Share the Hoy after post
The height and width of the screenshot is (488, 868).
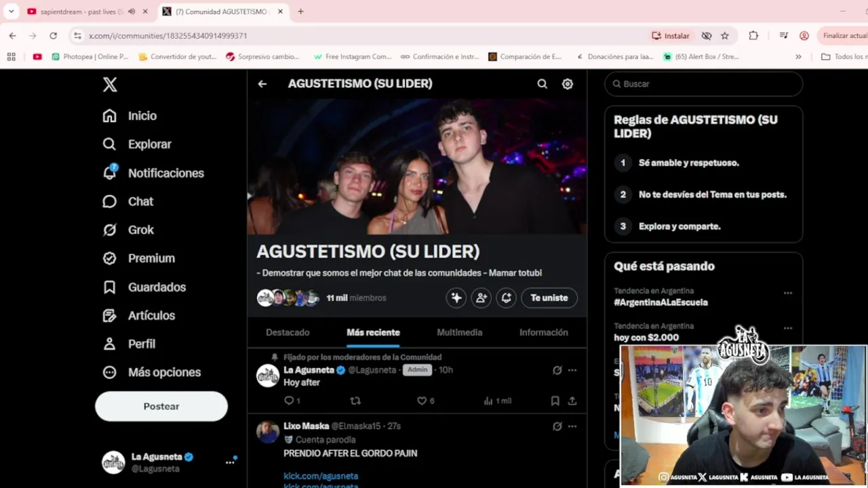[x=572, y=401]
